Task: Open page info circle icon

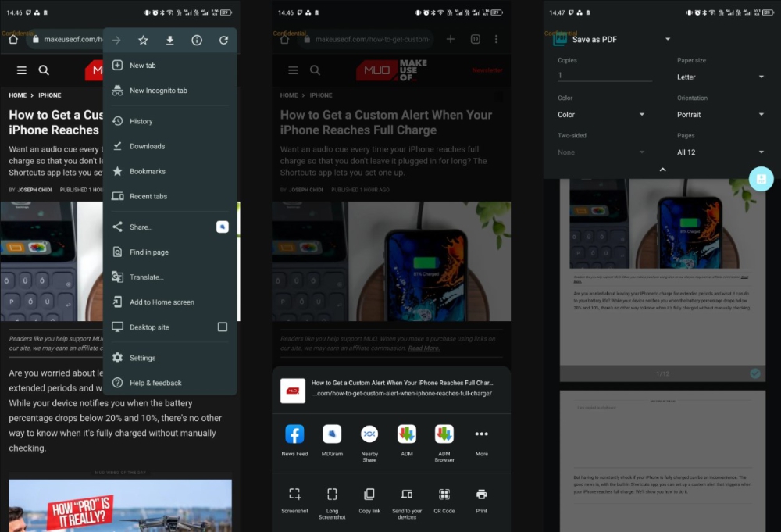Action: [x=197, y=41]
